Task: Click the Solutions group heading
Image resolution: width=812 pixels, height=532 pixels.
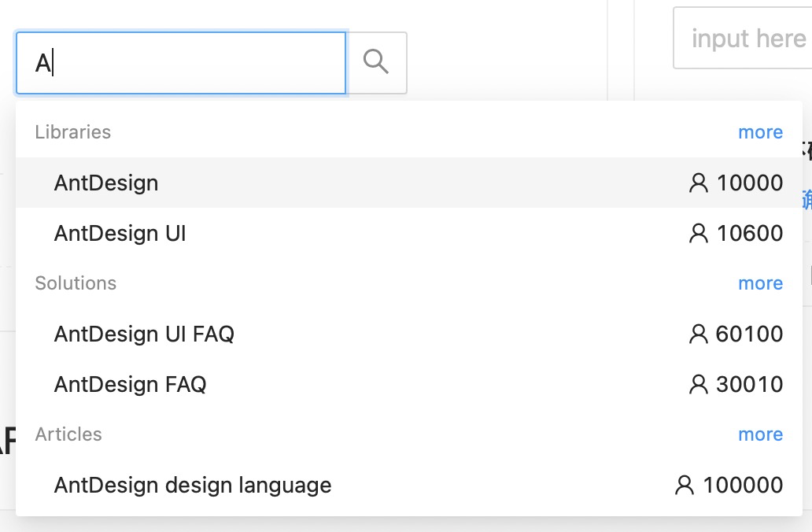Action: point(76,283)
